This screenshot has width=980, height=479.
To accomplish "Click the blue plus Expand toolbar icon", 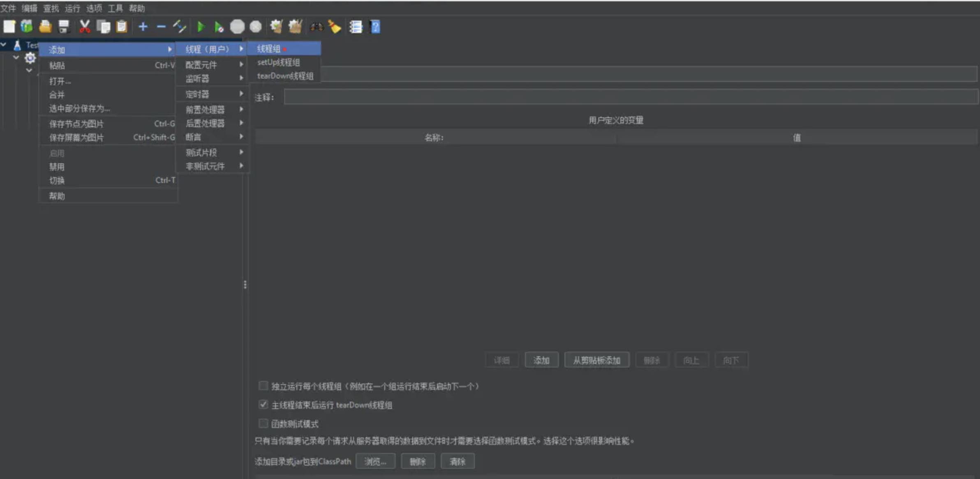I will click(x=143, y=27).
